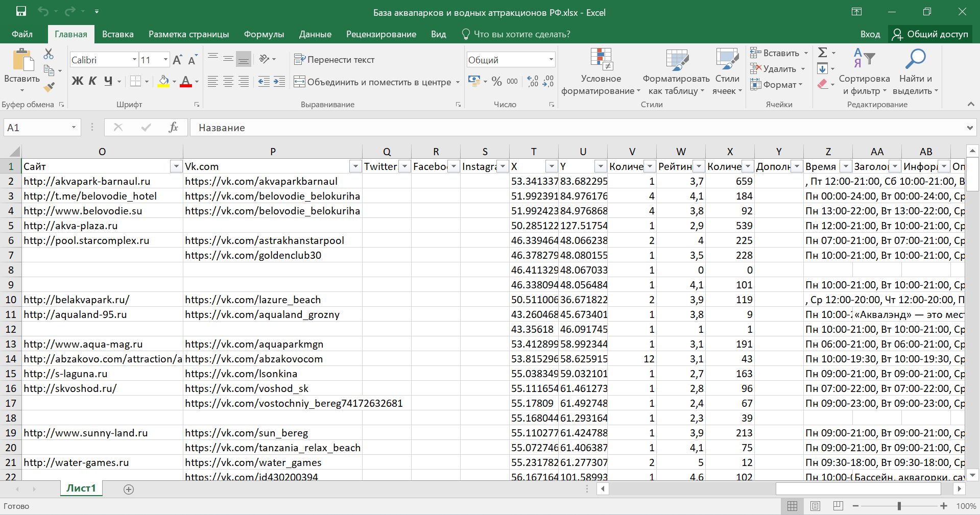Switch to the Формулы ribbon tab
Image resolution: width=980 pixels, height=515 pixels.
(264, 34)
